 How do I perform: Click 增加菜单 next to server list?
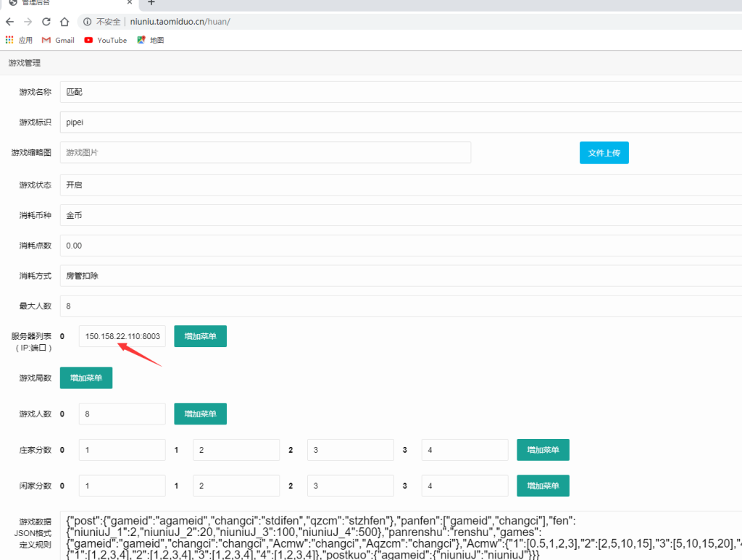[x=200, y=336]
